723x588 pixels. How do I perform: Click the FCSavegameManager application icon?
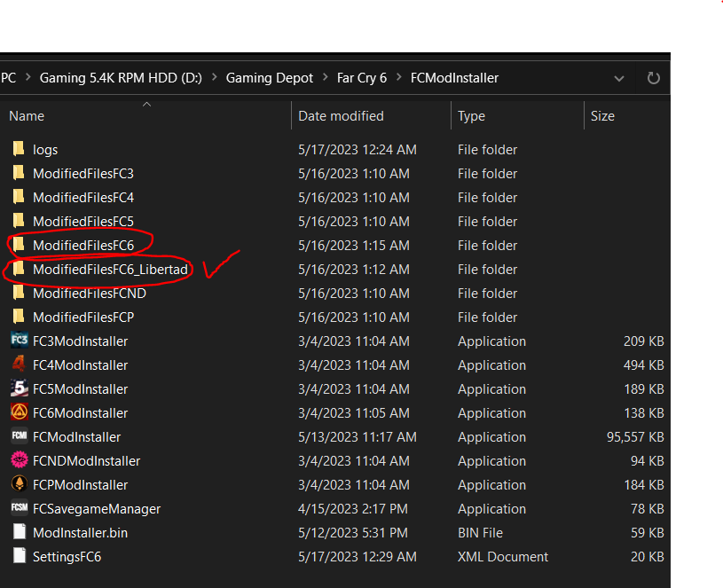point(19,508)
